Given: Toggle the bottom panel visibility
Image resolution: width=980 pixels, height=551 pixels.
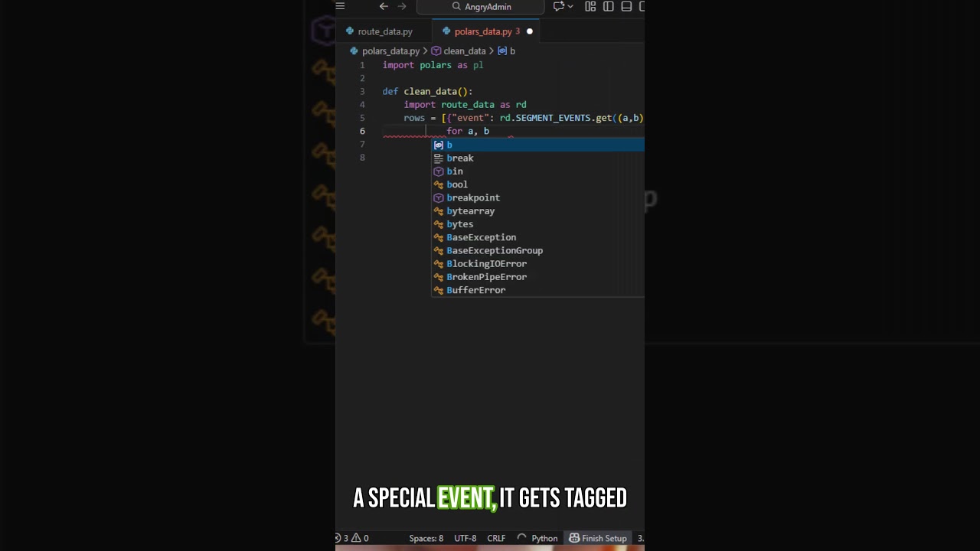Looking at the screenshot, I should point(626,6).
